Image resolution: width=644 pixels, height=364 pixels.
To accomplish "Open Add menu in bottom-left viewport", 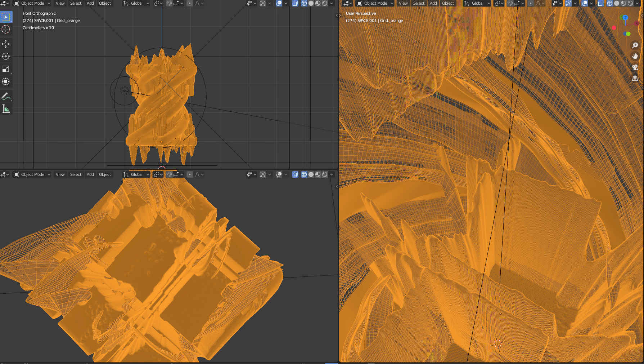I will (x=90, y=174).
